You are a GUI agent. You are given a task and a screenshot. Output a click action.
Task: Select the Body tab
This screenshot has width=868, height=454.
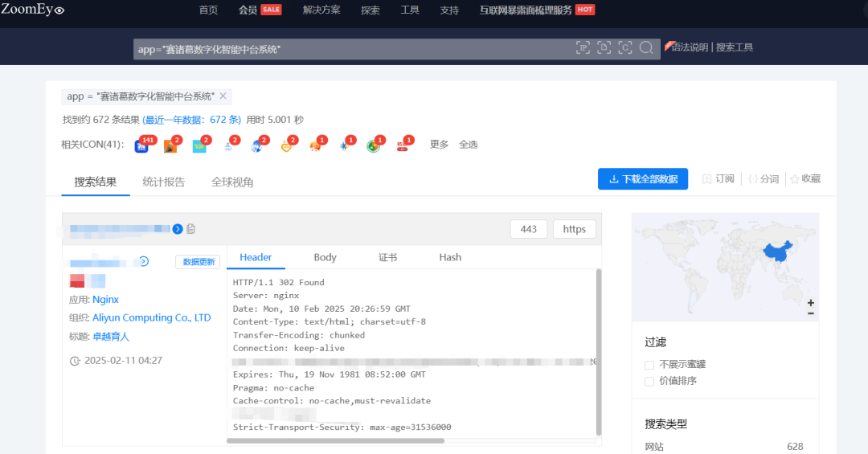(325, 257)
